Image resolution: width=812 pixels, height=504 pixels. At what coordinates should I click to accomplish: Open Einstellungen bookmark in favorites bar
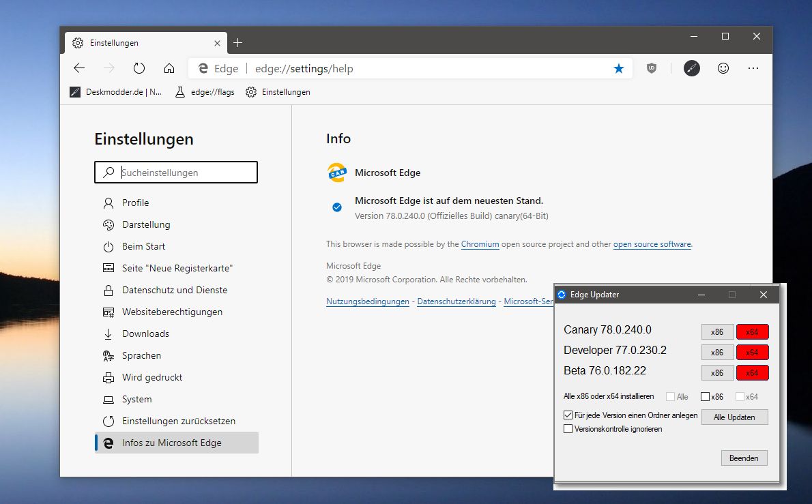click(278, 92)
